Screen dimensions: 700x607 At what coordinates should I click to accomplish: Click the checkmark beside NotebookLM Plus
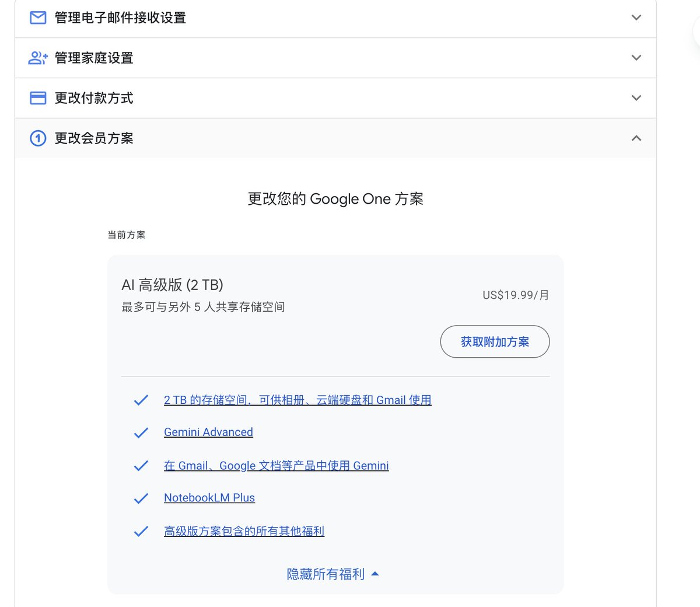141,498
